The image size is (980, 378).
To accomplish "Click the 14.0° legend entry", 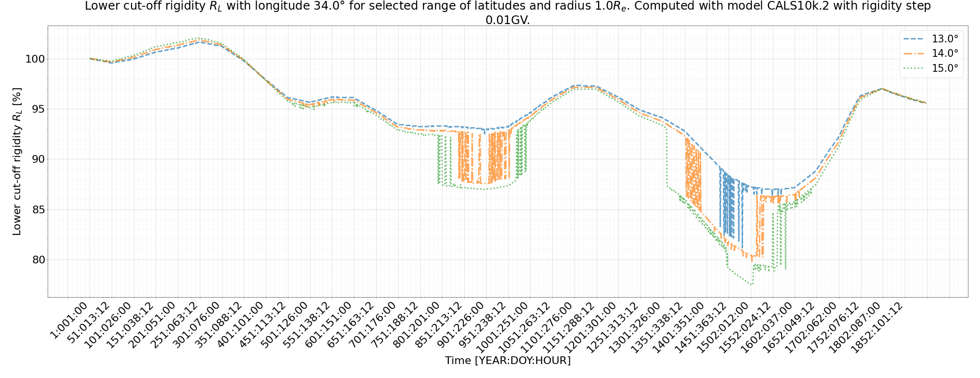I will pos(931,53).
